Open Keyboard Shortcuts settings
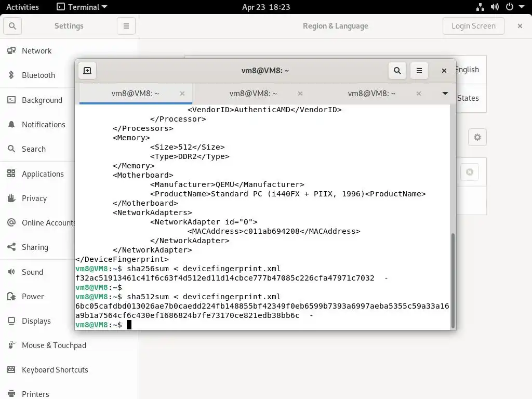The height and width of the screenshot is (399, 532). tap(69, 370)
